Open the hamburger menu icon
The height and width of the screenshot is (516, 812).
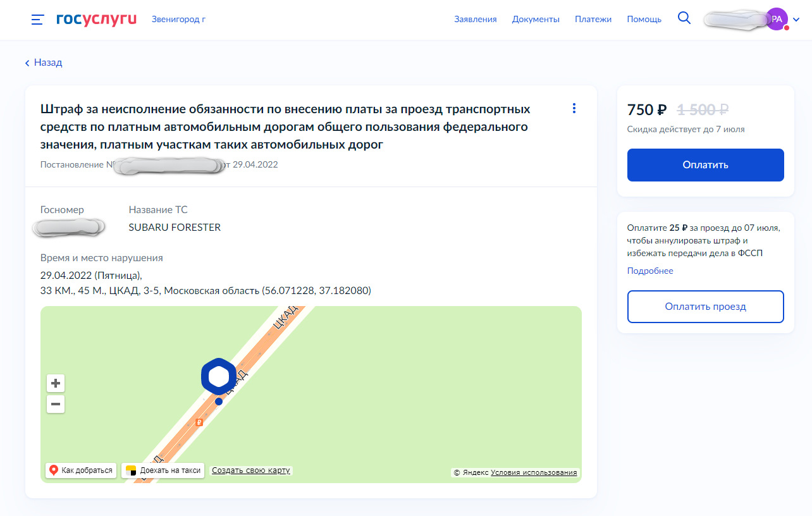coord(37,19)
